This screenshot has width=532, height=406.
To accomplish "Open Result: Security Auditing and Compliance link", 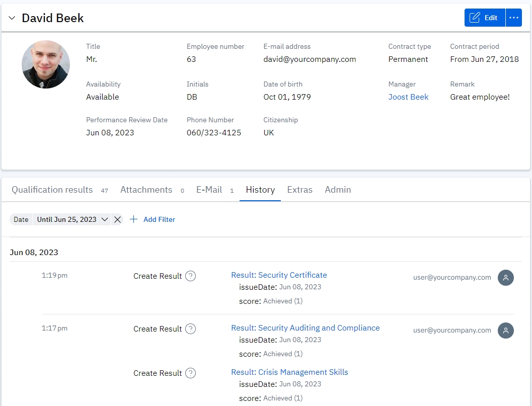I will point(305,328).
